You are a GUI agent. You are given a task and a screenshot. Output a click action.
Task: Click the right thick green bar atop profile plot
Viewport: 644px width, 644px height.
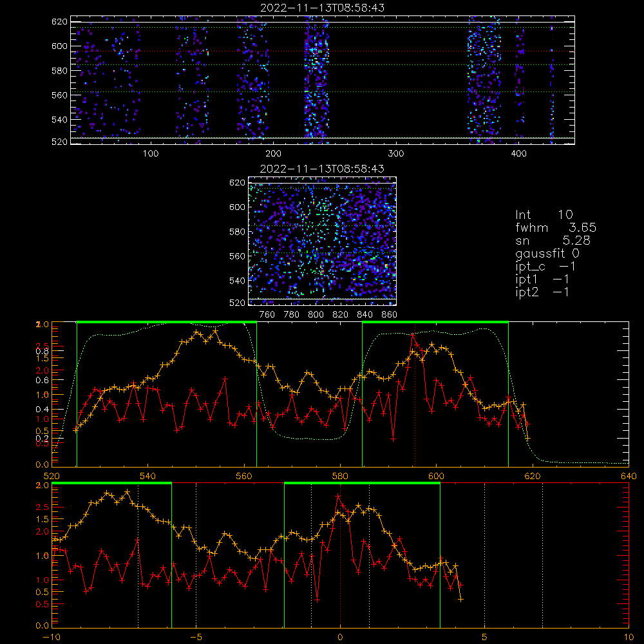[x=435, y=323]
